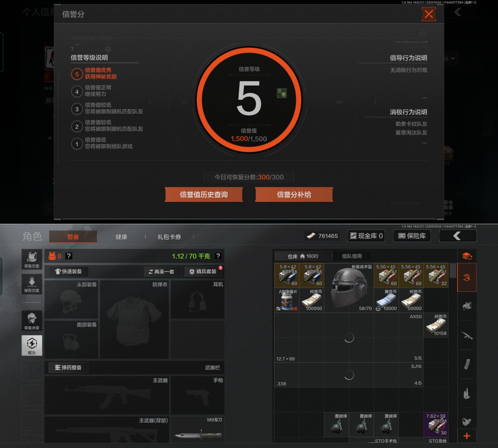Switch to 组队借用 team borrow tab
The image size is (498, 448).
(x=352, y=256)
